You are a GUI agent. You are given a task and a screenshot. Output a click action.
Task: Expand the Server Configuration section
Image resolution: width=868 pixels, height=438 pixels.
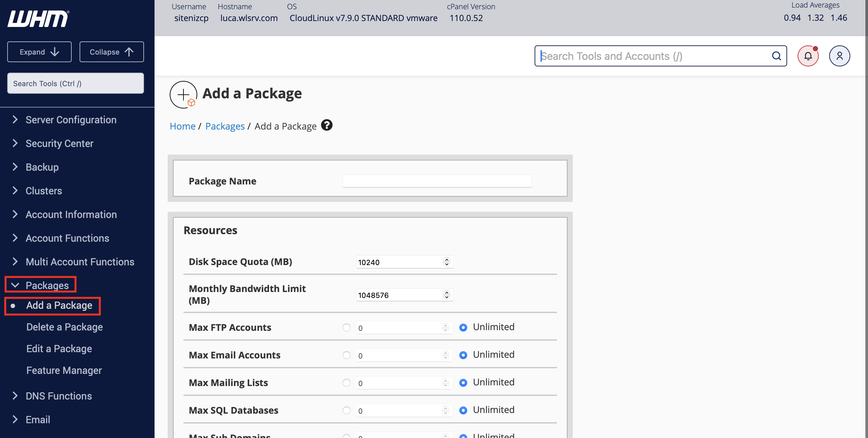[71, 120]
